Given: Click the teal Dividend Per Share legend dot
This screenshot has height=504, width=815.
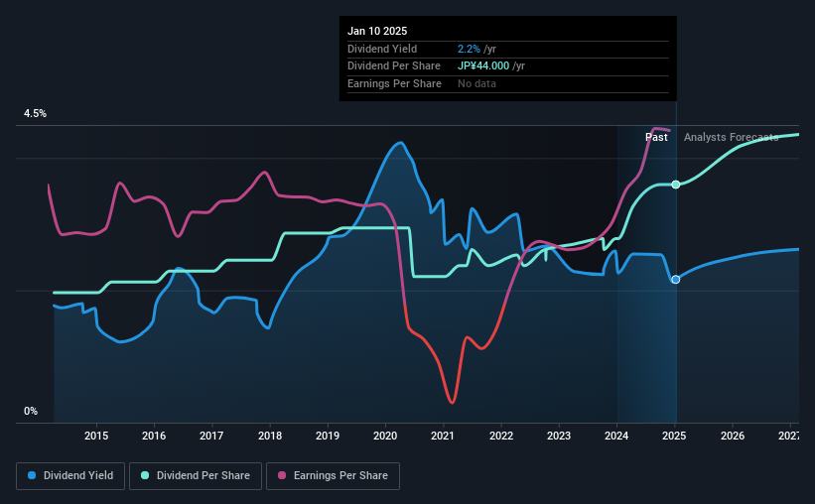Looking at the screenshot, I should click(145, 475).
